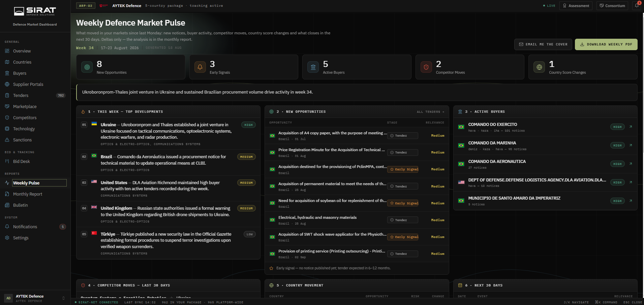Click the LOW badge on Türkiye development
Viewport: 644px width, 305px height.
250,234
